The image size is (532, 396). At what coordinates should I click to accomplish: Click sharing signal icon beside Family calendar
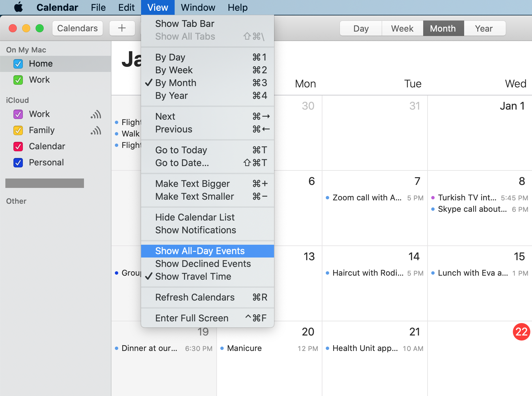pos(96,130)
